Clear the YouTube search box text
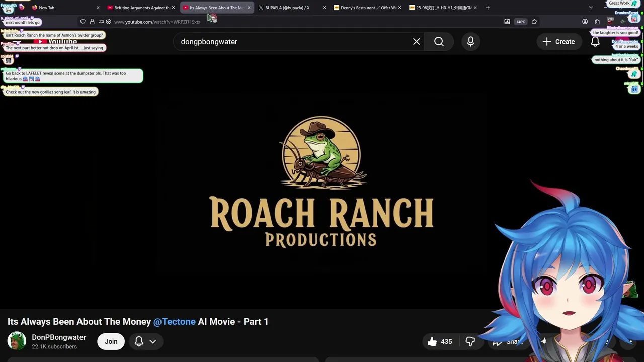This screenshot has height=362, width=644. pos(416,42)
